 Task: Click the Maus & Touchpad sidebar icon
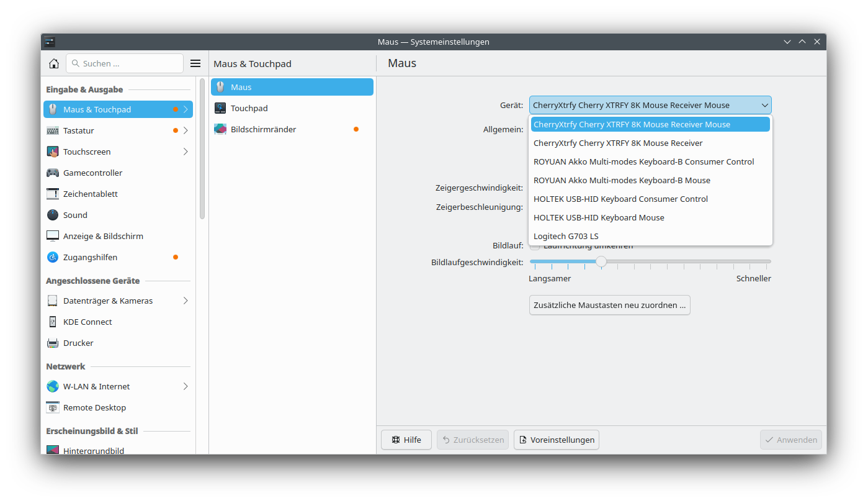(53, 109)
